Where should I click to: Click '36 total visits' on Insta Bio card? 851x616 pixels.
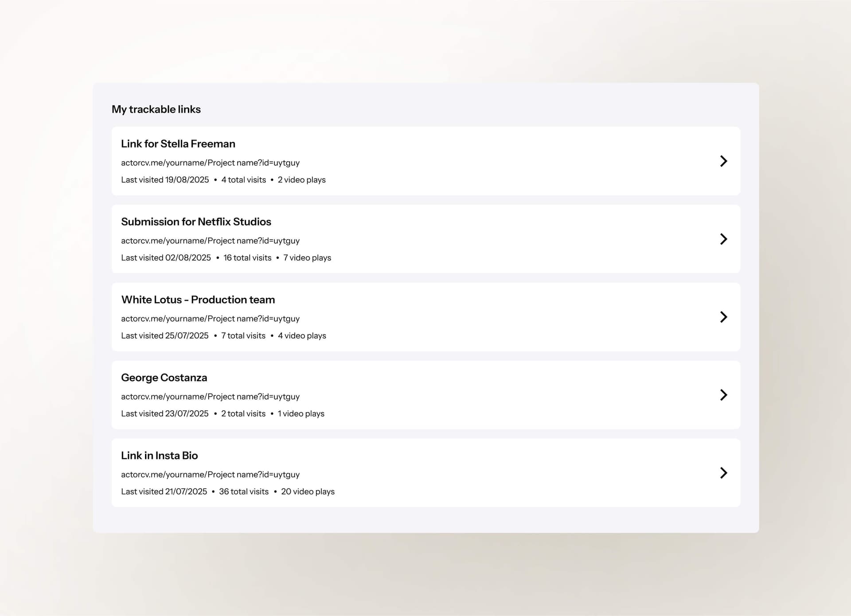pyautogui.click(x=244, y=492)
